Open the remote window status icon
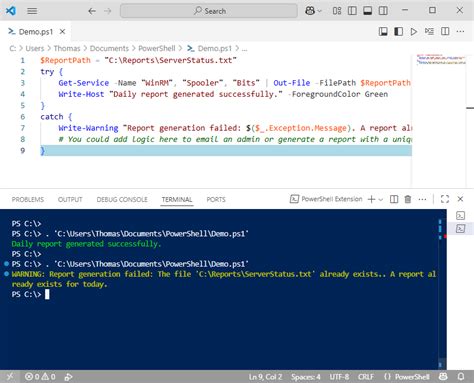This screenshot has height=383, width=474. pos(10,377)
